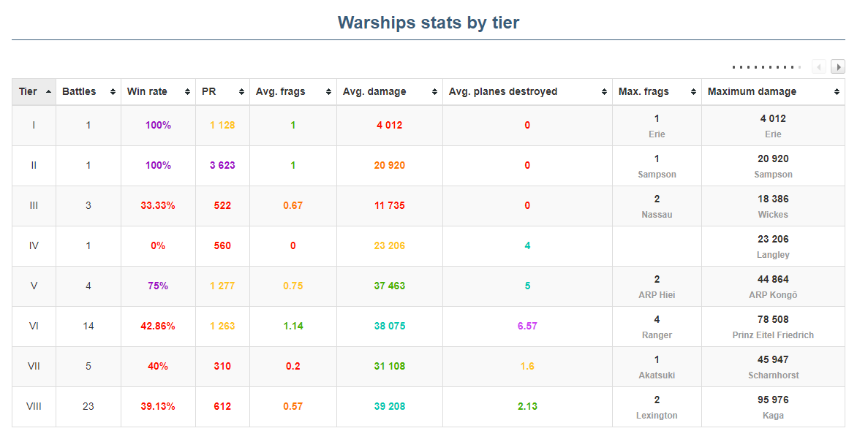Select the Maximum damage header label
This screenshot has height=439, width=868.
pos(752,92)
